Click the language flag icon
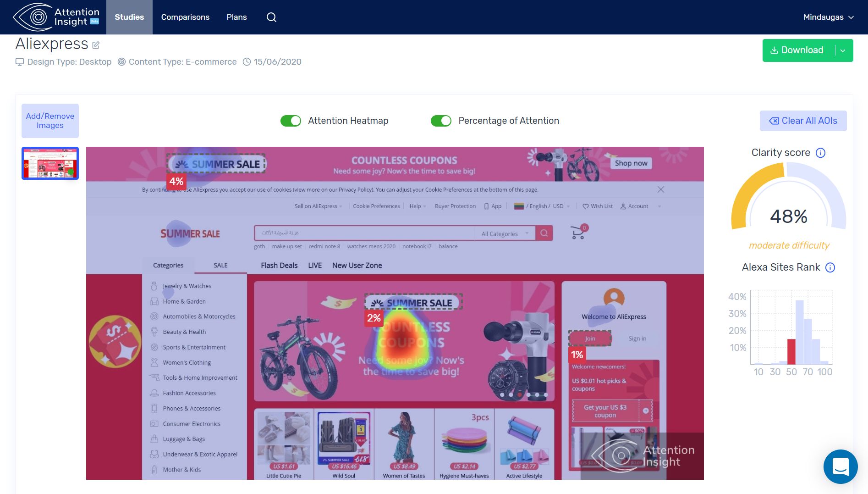This screenshot has height=494, width=868. 519,206
